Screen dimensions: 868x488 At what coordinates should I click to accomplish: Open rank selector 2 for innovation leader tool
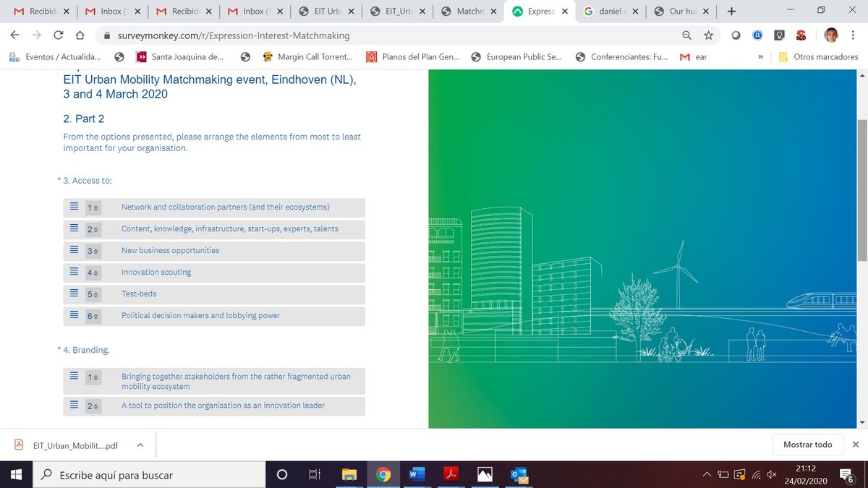[x=93, y=406]
